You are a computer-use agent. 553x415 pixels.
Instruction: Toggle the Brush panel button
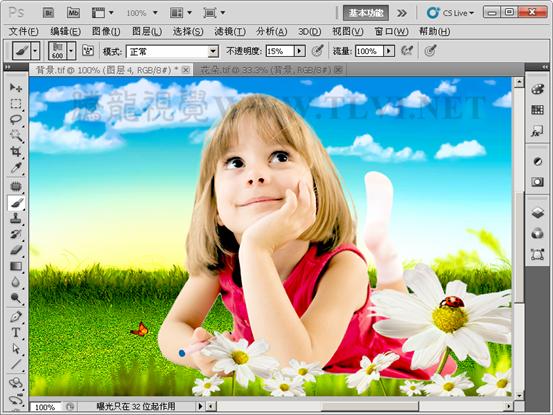click(88, 51)
